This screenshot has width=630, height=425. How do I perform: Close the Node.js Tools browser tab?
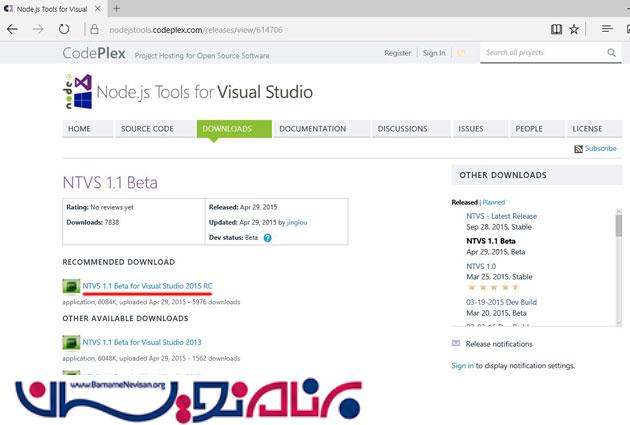(x=98, y=8)
